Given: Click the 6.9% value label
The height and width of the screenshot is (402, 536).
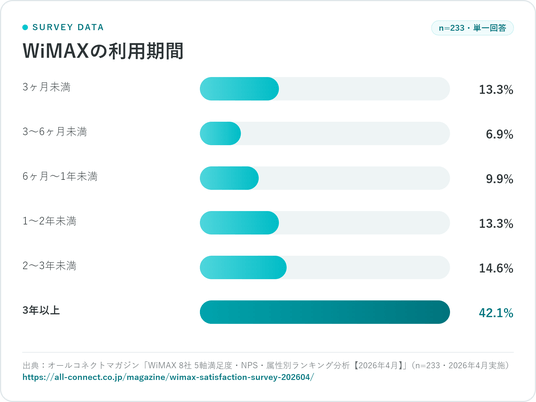Looking at the screenshot, I should (499, 134).
